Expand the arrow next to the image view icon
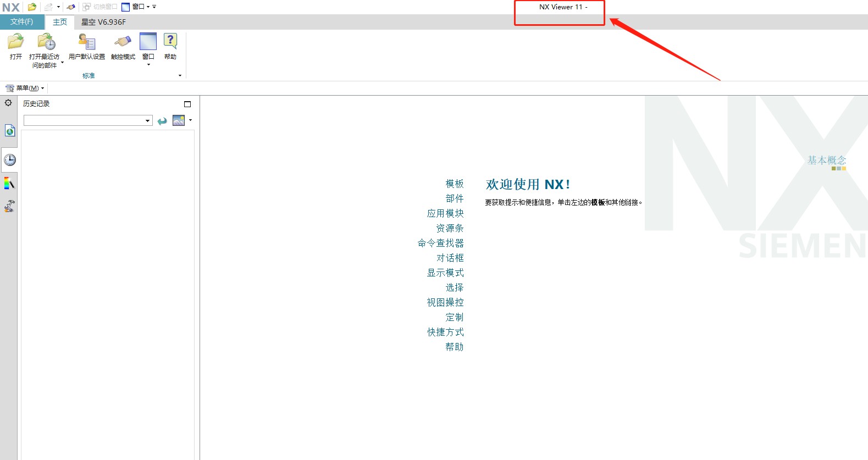The height and width of the screenshot is (460, 868). tap(190, 120)
